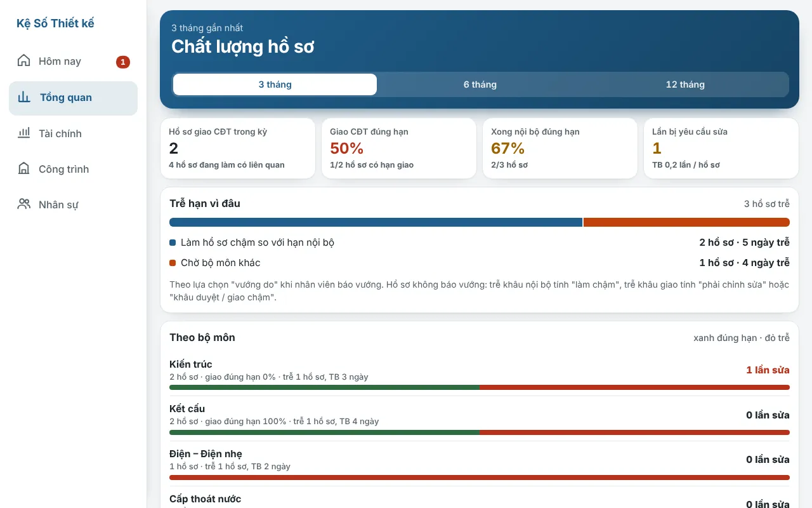The image size is (812, 508).
Task: Open the Giao CĐT đúng hạn 50% card
Action: [x=399, y=148]
